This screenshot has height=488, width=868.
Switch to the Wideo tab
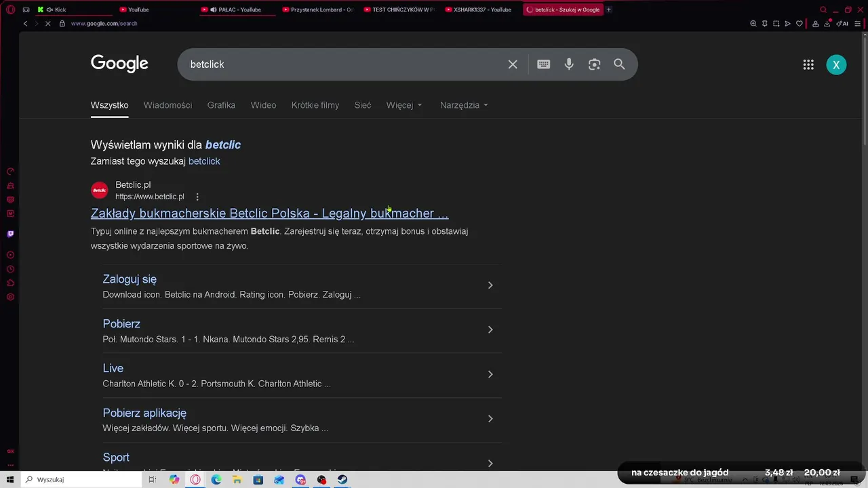coord(263,105)
